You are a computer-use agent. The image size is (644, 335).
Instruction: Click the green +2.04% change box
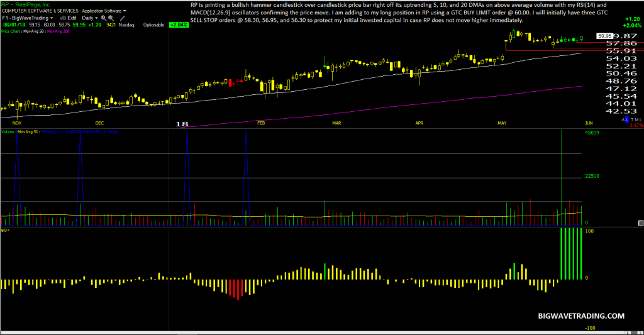coord(179,25)
